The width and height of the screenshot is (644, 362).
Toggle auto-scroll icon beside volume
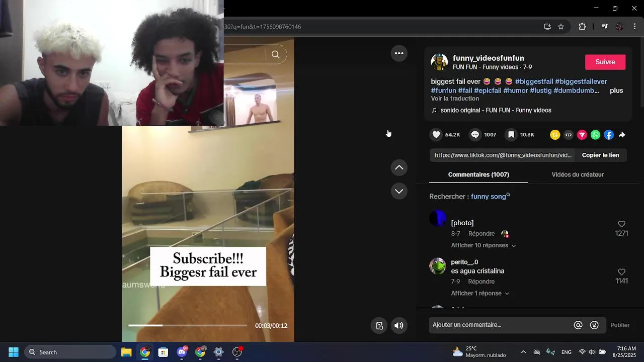(x=379, y=325)
